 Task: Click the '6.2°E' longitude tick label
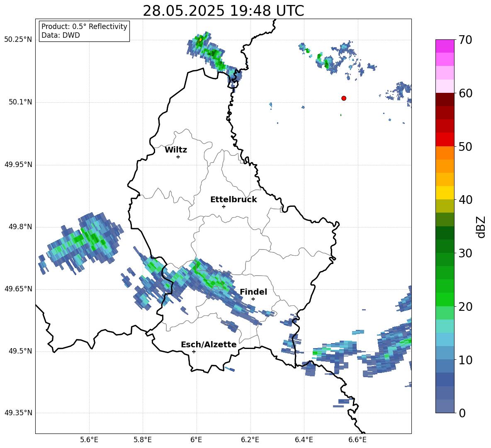click(x=250, y=440)
